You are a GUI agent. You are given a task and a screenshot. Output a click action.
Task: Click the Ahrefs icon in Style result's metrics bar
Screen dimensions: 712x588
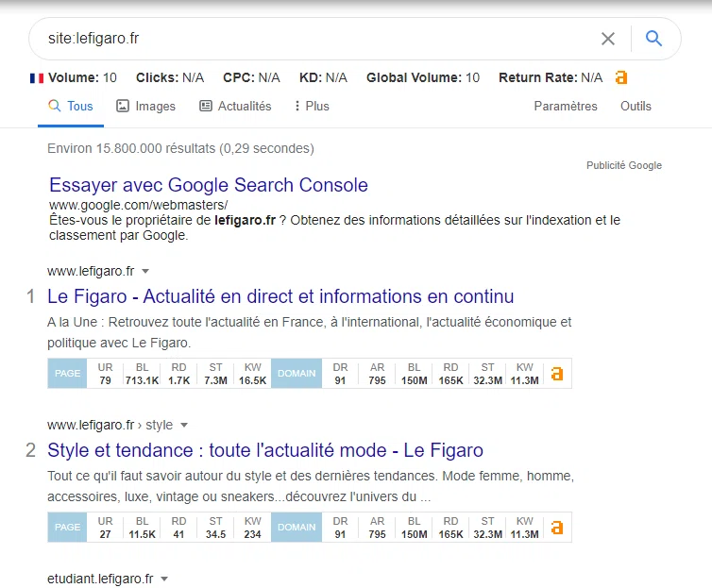pyautogui.click(x=557, y=528)
